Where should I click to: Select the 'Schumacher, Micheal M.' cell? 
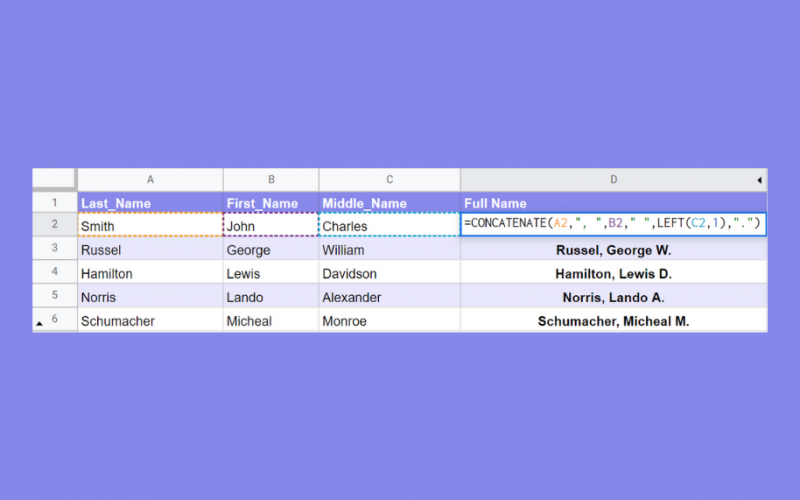(x=613, y=320)
